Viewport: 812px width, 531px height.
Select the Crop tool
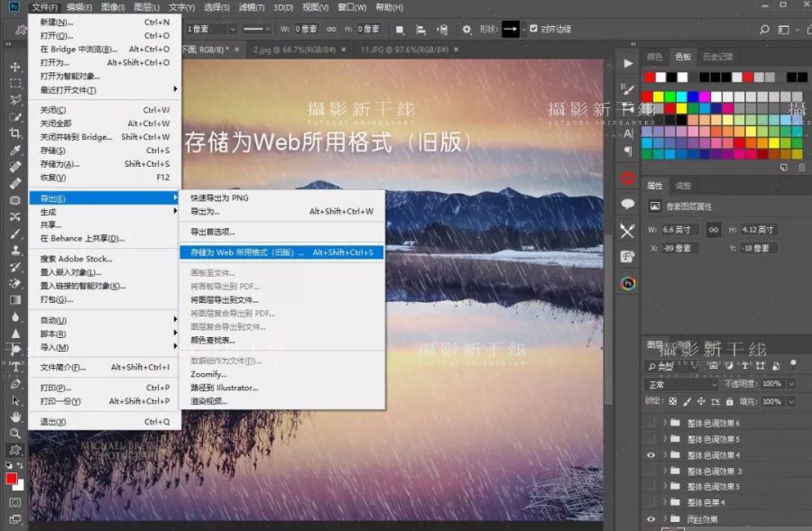(x=15, y=133)
